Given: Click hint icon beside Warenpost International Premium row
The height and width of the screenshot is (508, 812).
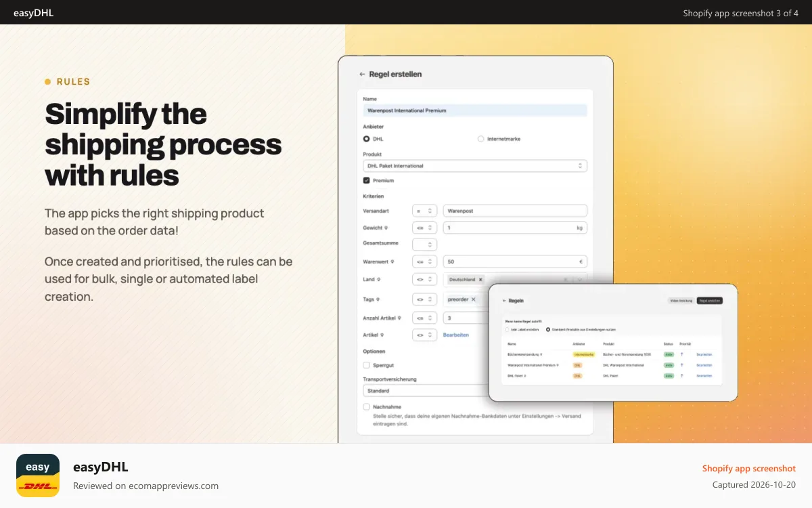Looking at the screenshot, I should pyautogui.click(x=558, y=365).
